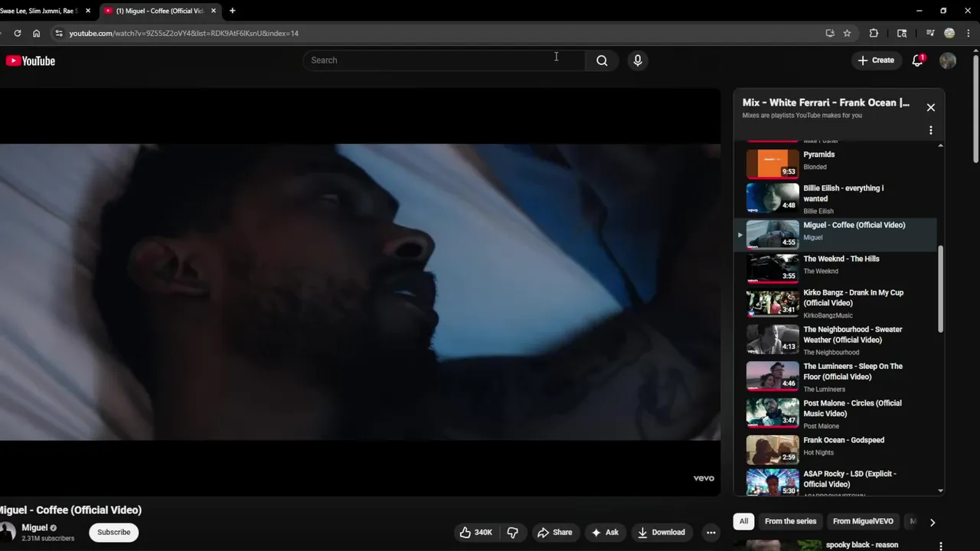This screenshot has width=980, height=551.
Task: Select the All filter chip
Action: point(743,521)
